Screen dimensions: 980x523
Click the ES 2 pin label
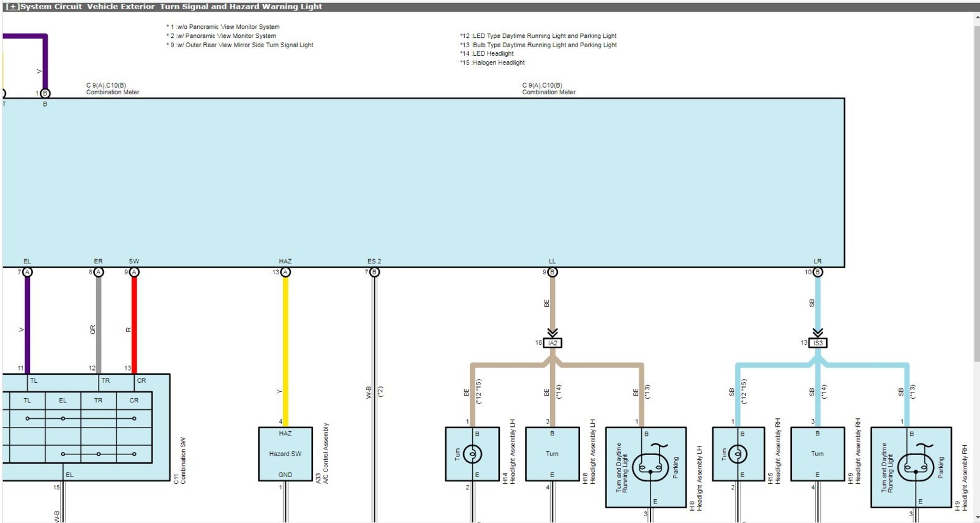tap(374, 261)
